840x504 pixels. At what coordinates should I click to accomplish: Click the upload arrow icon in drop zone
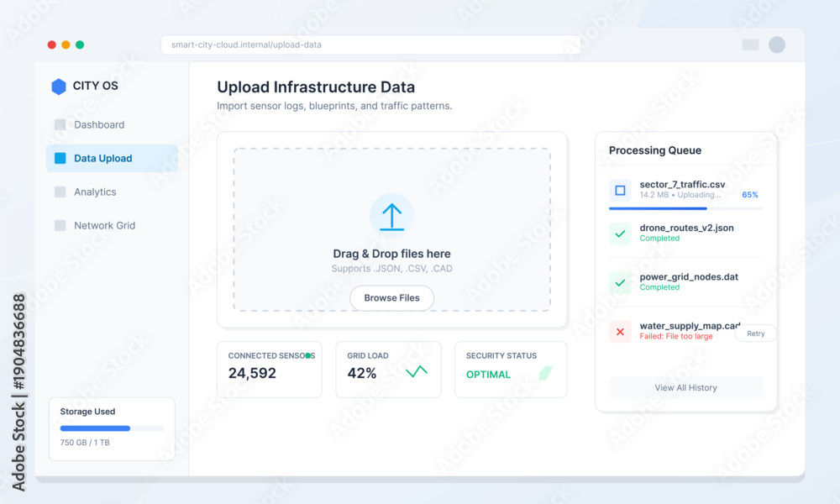(391, 217)
